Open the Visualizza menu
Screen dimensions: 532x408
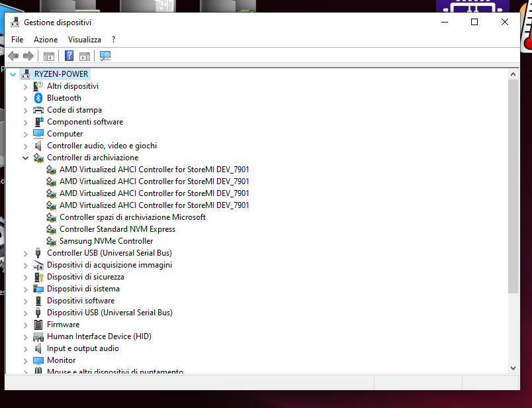coord(85,39)
